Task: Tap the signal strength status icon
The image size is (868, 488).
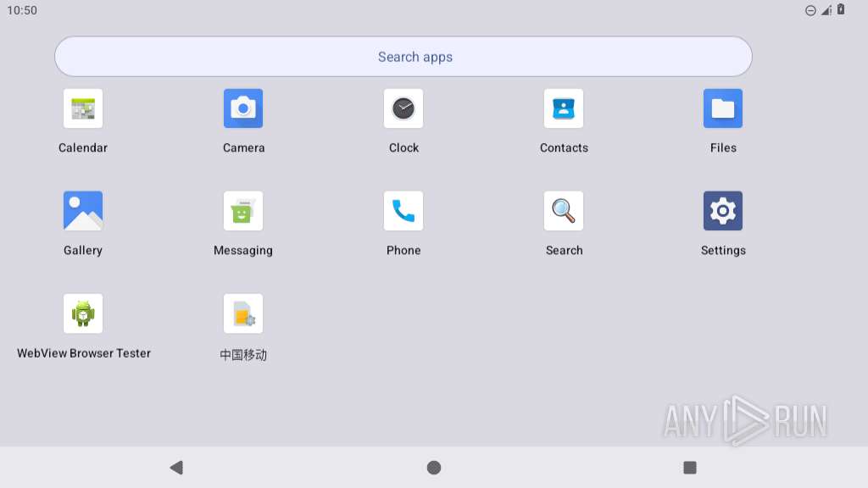Action: 826,10
